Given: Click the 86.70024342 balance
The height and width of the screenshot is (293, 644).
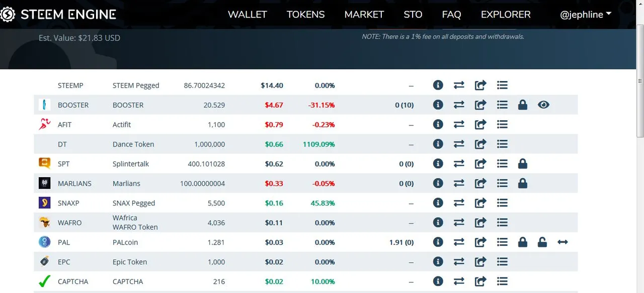Looking at the screenshot, I should click(204, 85).
